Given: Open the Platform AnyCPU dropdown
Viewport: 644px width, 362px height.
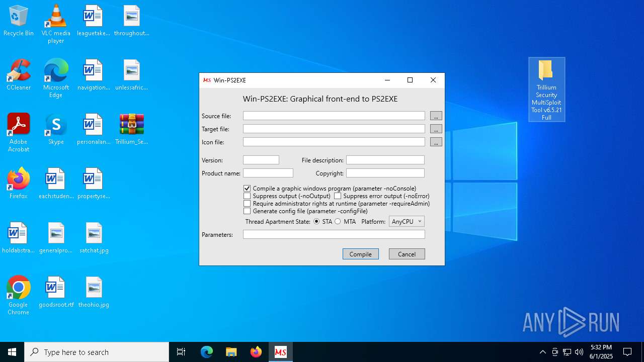Looking at the screenshot, I should (407, 221).
